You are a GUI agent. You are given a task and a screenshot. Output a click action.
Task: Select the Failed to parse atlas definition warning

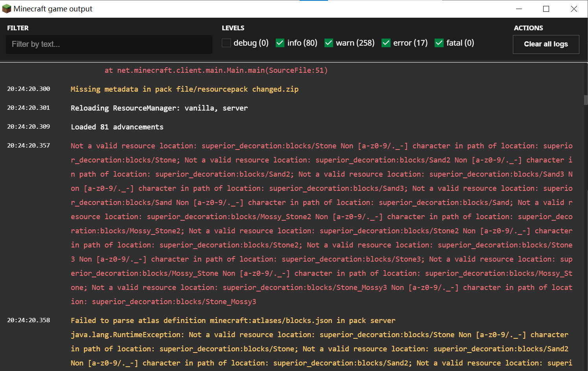[233, 321]
